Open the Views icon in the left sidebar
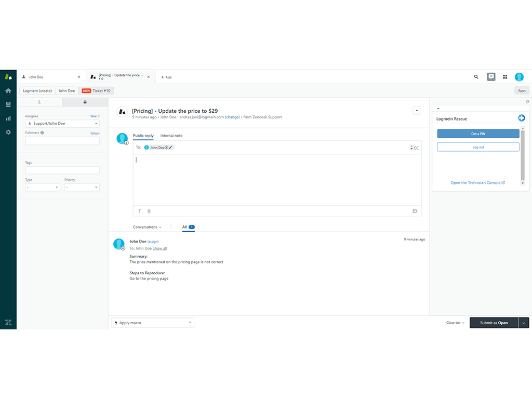 [x=8, y=104]
